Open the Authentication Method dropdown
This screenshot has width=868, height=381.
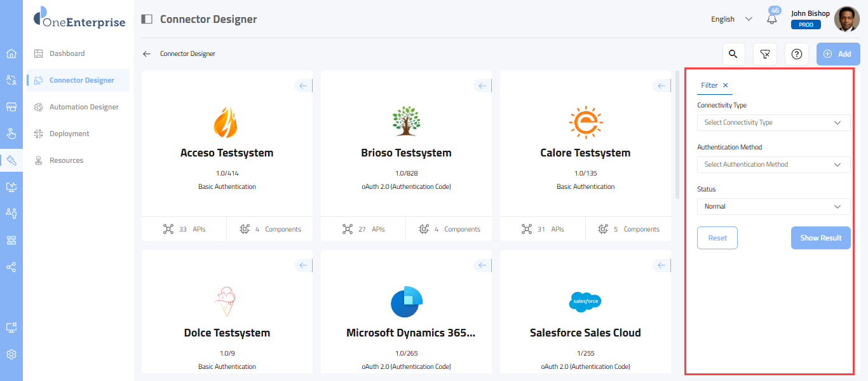click(x=773, y=165)
